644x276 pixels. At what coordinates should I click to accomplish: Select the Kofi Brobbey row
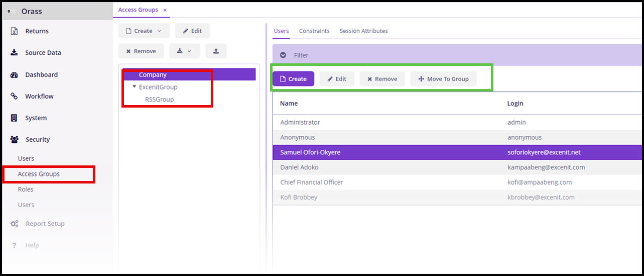point(457,198)
